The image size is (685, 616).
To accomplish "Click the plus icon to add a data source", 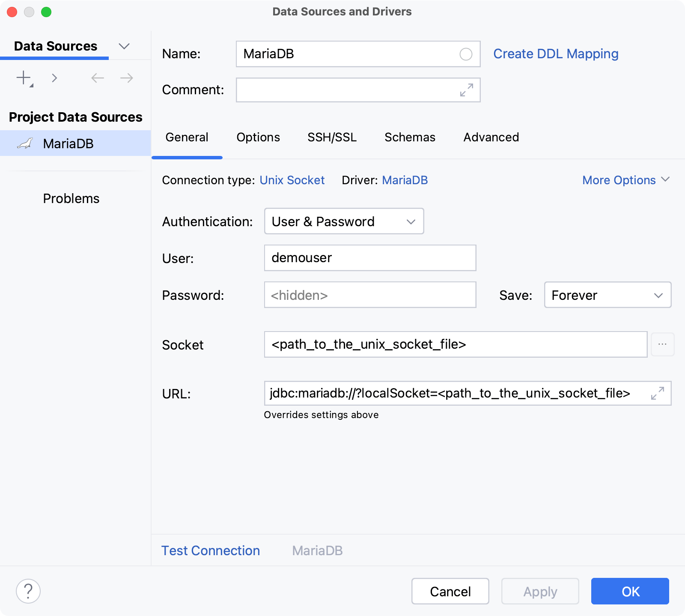I will click(x=23, y=78).
